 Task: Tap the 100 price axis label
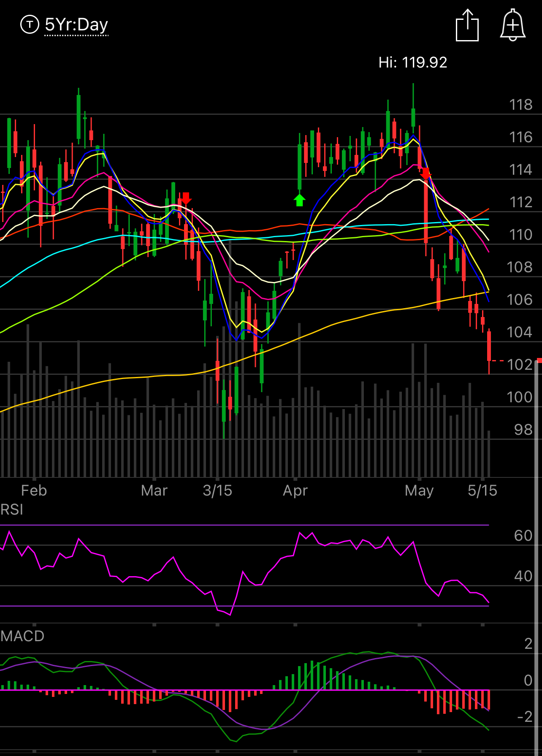point(520,397)
